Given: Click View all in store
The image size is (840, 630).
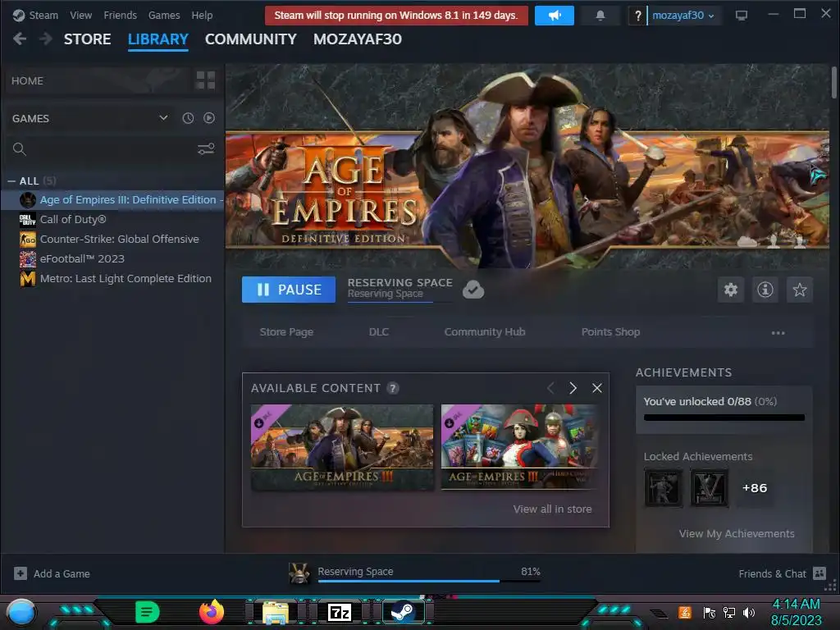Looking at the screenshot, I should click(x=552, y=509).
